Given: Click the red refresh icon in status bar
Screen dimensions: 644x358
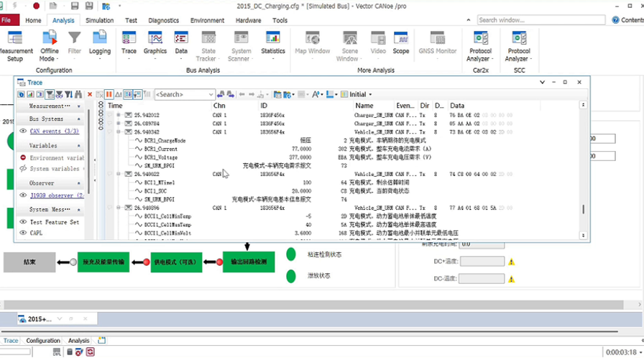Looking at the screenshot, I should pyautogui.click(x=91, y=352).
